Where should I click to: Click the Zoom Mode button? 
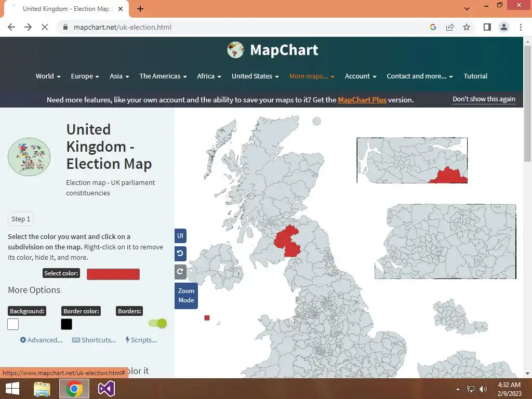pyautogui.click(x=187, y=296)
